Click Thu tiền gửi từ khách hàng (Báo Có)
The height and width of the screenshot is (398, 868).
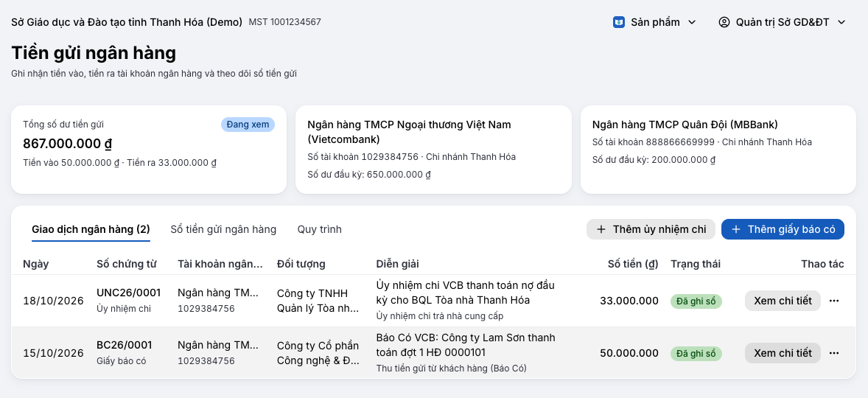point(451,368)
